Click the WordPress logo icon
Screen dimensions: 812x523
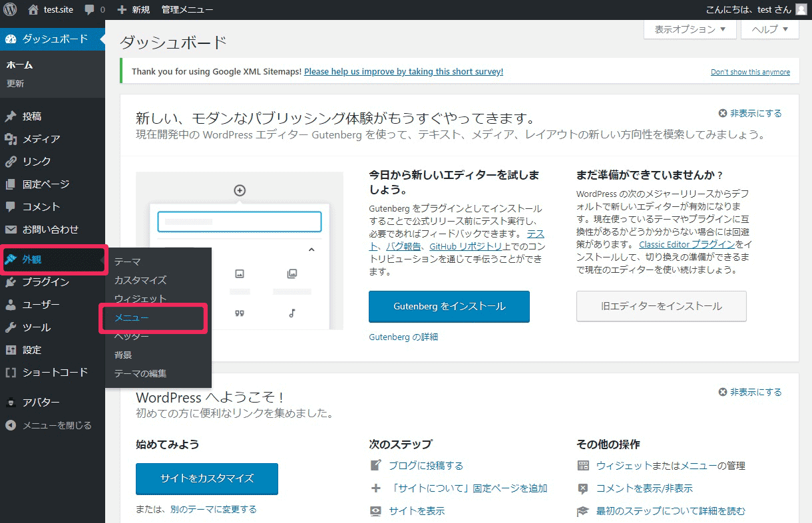[x=10, y=10]
